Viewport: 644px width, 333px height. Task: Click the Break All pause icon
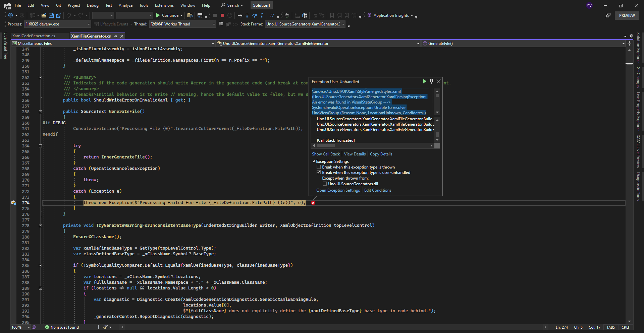pyautogui.click(x=215, y=15)
